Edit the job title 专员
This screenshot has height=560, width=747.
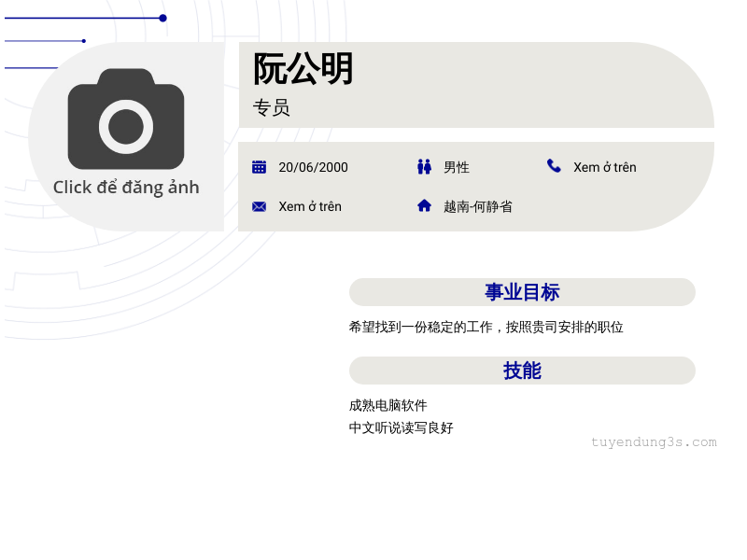click(x=272, y=107)
